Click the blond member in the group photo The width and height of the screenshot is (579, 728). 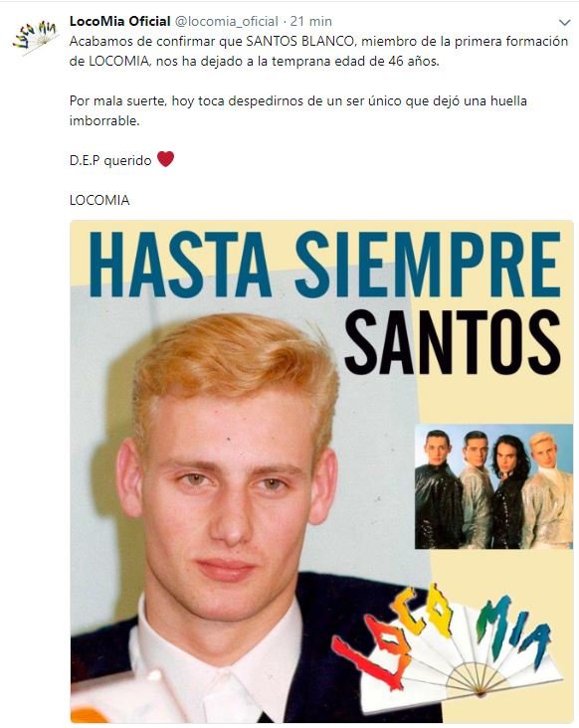548,490
